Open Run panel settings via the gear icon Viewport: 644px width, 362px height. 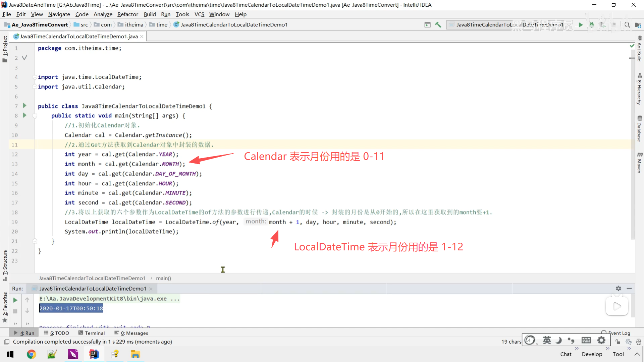[618, 288]
